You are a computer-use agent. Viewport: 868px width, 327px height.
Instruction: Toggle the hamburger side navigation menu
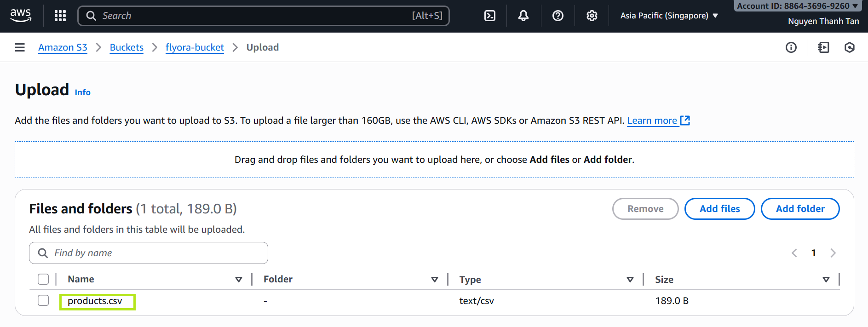click(x=20, y=47)
